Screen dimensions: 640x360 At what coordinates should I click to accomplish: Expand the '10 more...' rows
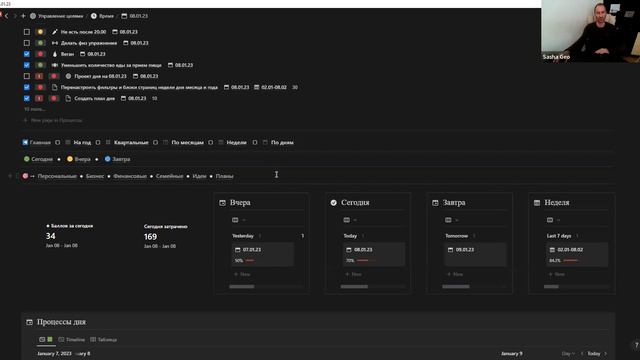34,109
